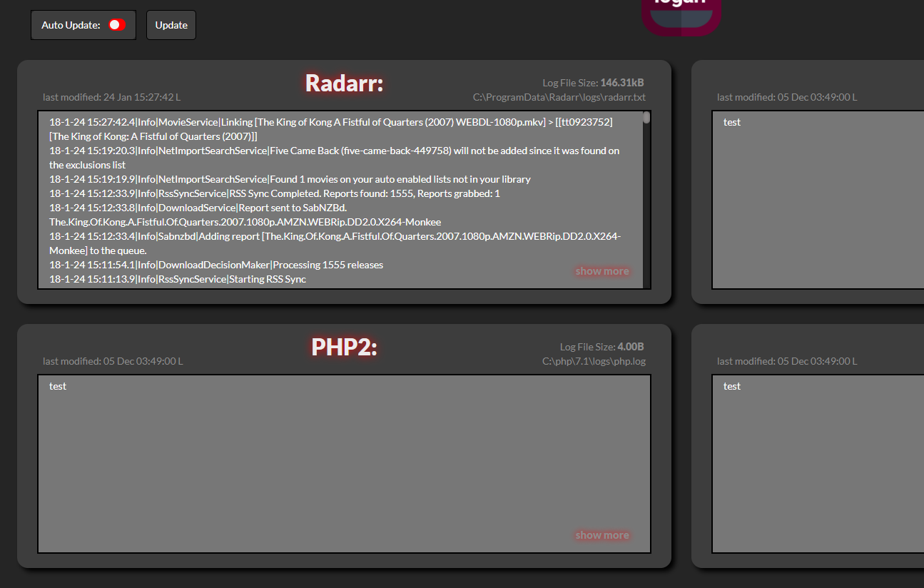Click the 146.31kB log file size value
Screen dimensions: 924x588
[623, 82]
